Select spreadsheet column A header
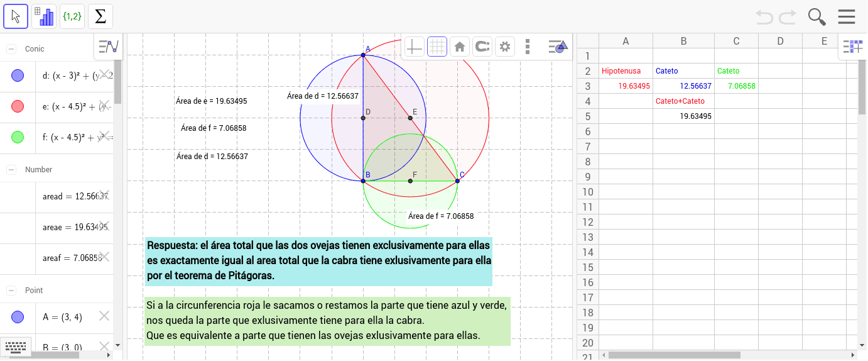Screen dimensions: 868x361 coord(626,41)
